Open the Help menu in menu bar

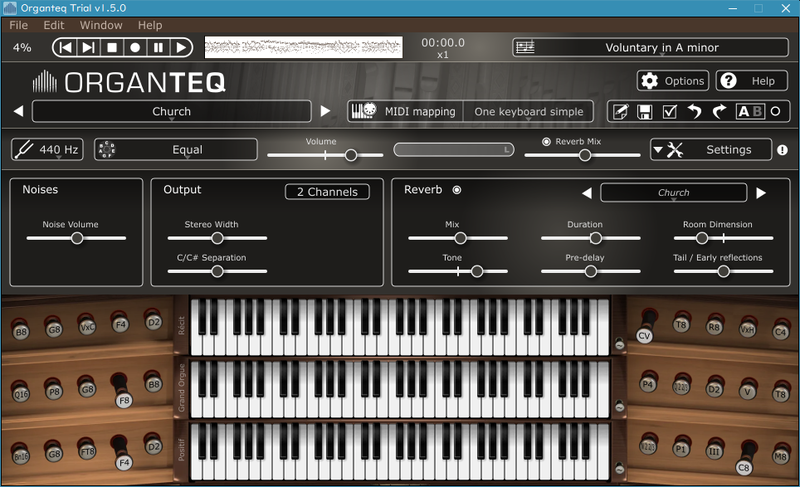click(150, 25)
